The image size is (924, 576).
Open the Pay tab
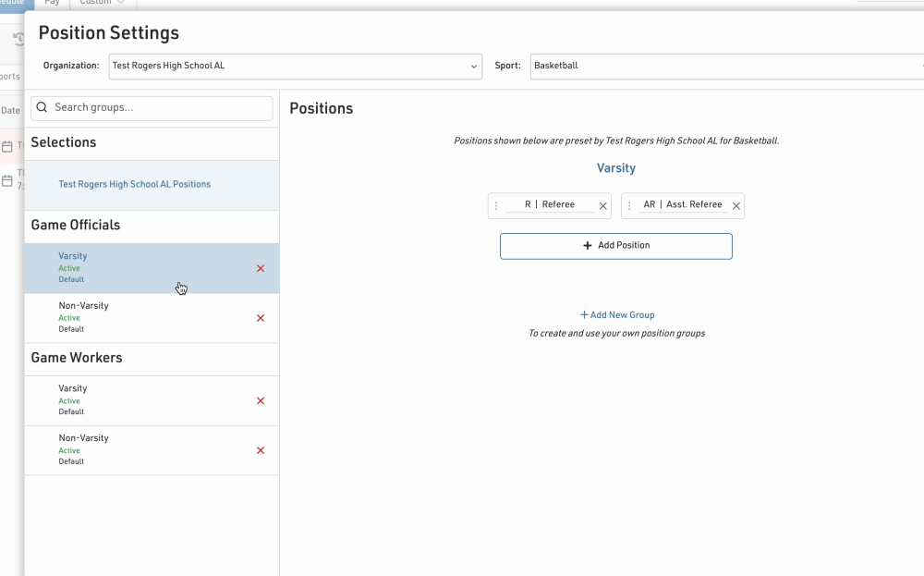point(52,3)
